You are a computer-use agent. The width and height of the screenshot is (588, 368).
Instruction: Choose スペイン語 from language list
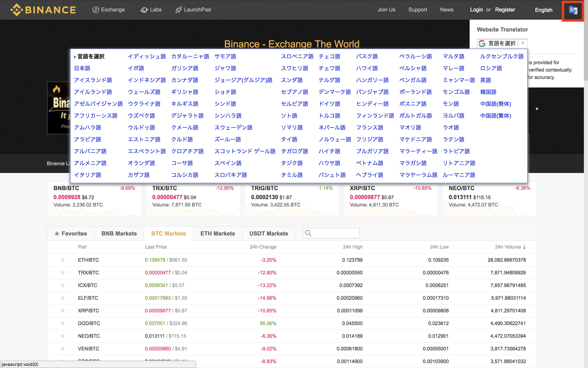228,163
